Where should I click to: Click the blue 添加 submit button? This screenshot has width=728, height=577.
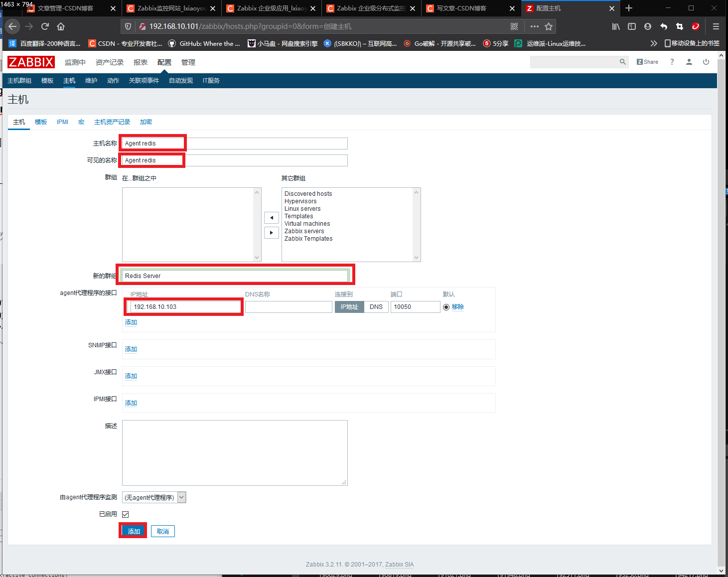tap(134, 531)
